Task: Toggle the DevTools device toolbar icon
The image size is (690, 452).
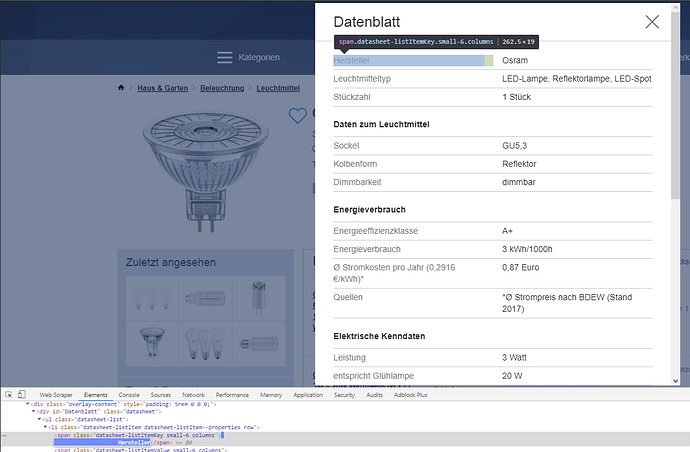Action: [22, 395]
